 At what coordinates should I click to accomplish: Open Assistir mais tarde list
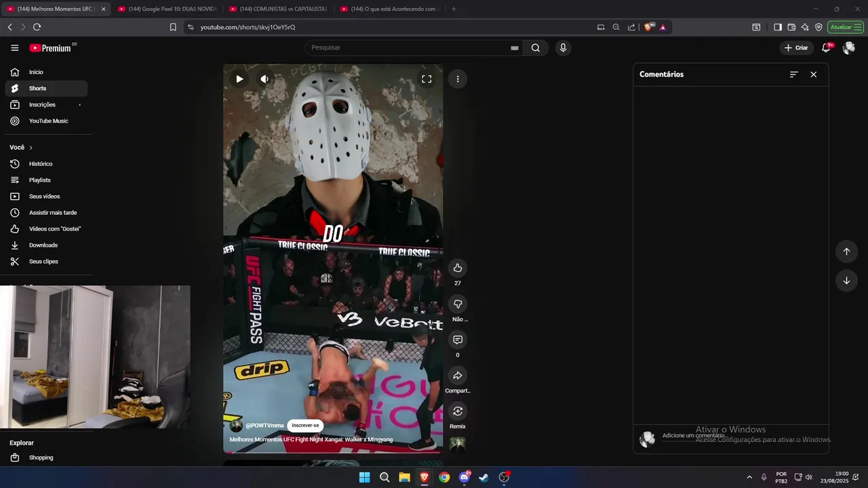click(x=46, y=213)
